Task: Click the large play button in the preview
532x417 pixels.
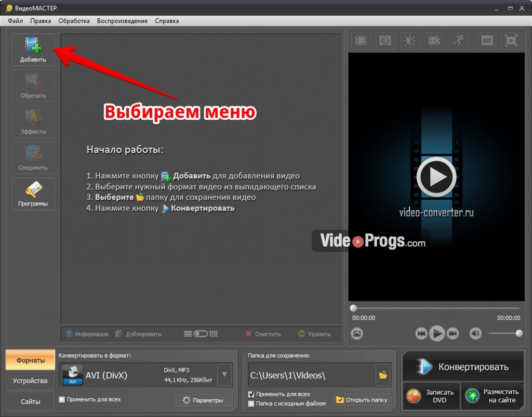Action: click(436, 177)
